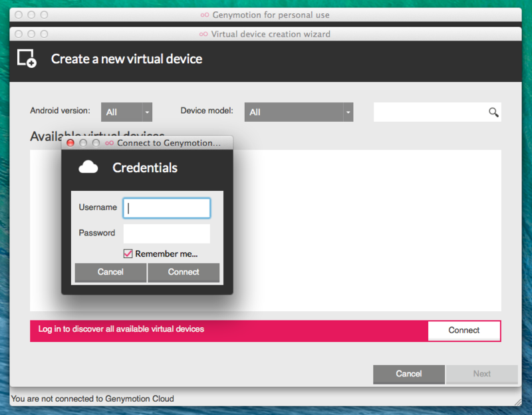Screen dimensions: 532x415
Task: Click the device search text box
Action: coord(437,112)
